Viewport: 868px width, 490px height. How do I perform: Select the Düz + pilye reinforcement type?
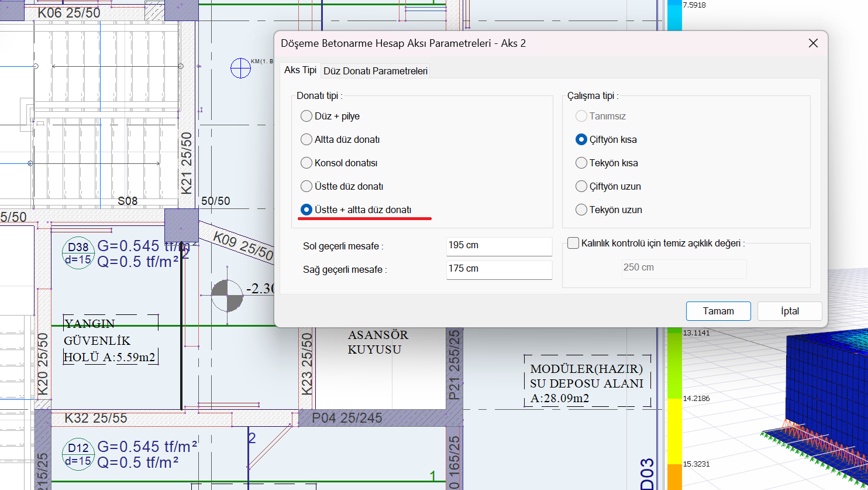coord(306,116)
